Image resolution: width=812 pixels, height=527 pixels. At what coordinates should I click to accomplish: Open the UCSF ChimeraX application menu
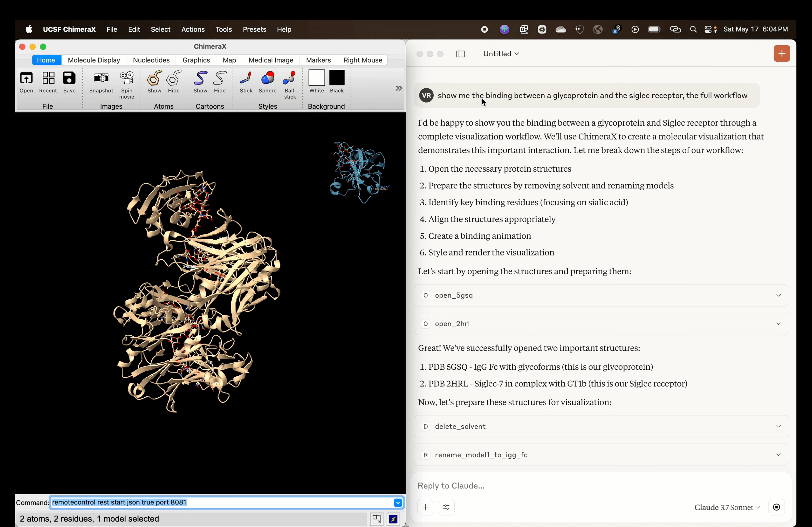[69, 29]
